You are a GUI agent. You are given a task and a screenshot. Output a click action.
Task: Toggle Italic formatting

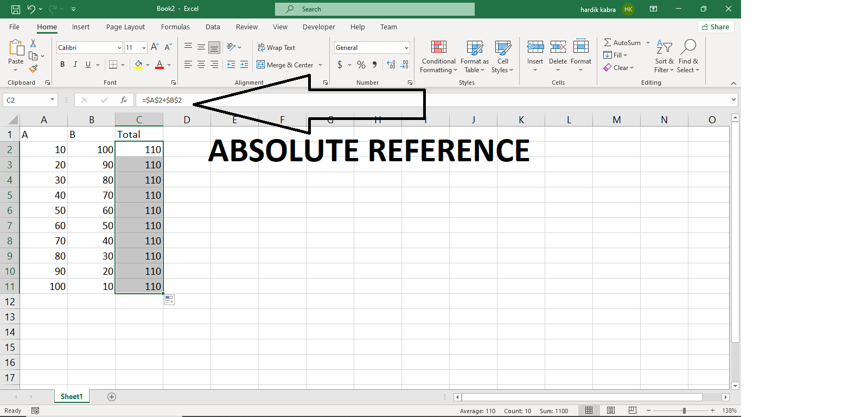point(75,65)
